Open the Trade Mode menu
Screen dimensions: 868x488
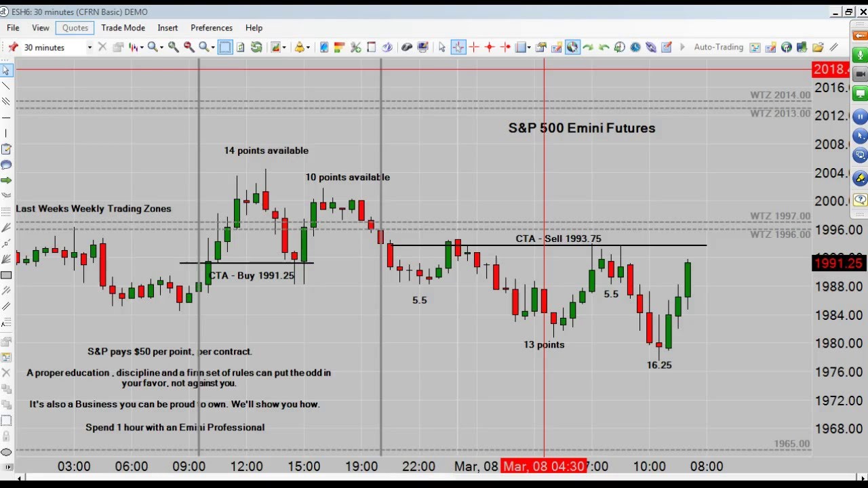[x=123, y=28]
